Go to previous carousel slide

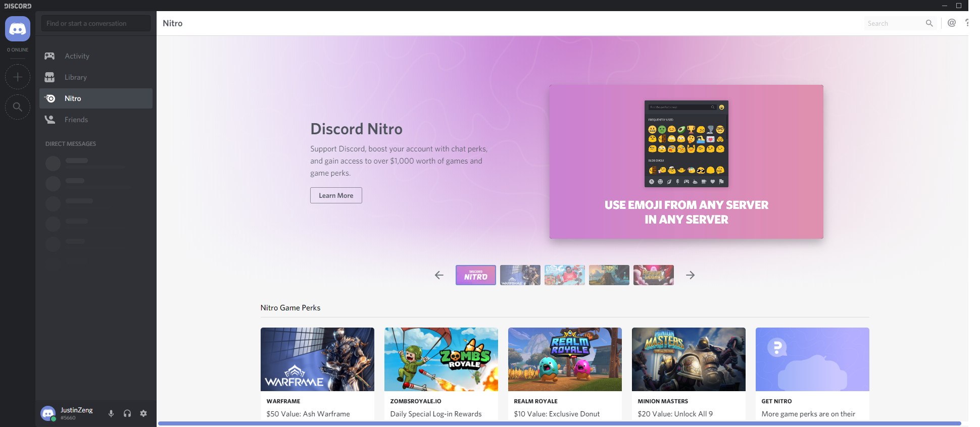click(x=439, y=275)
